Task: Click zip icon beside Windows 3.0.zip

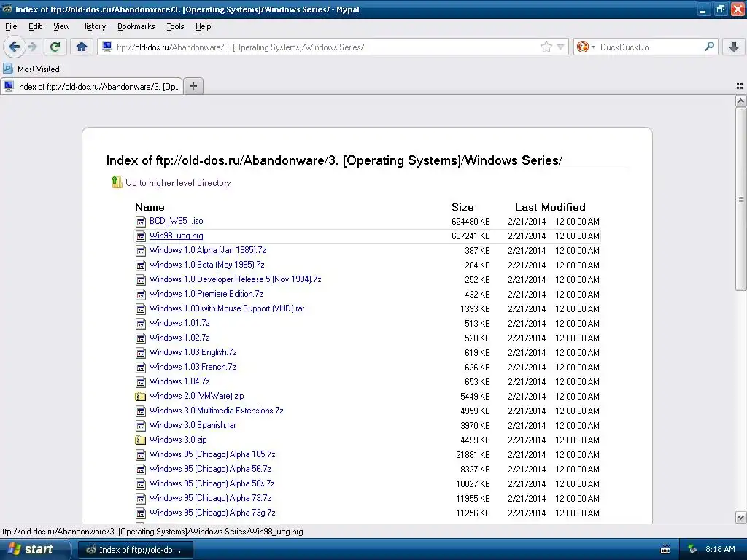Action: pos(141,440)
